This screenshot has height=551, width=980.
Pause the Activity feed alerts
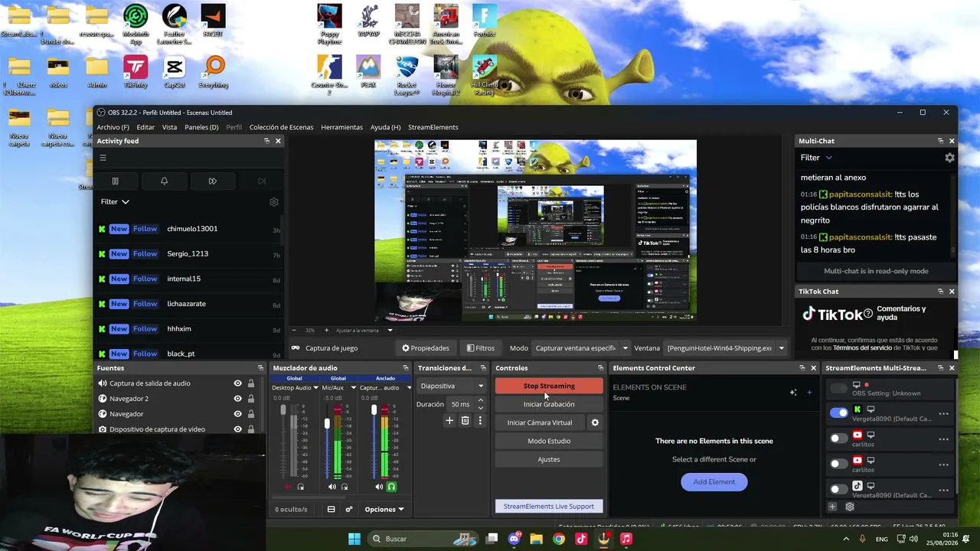pyautogui.click(x=116, y=181)
